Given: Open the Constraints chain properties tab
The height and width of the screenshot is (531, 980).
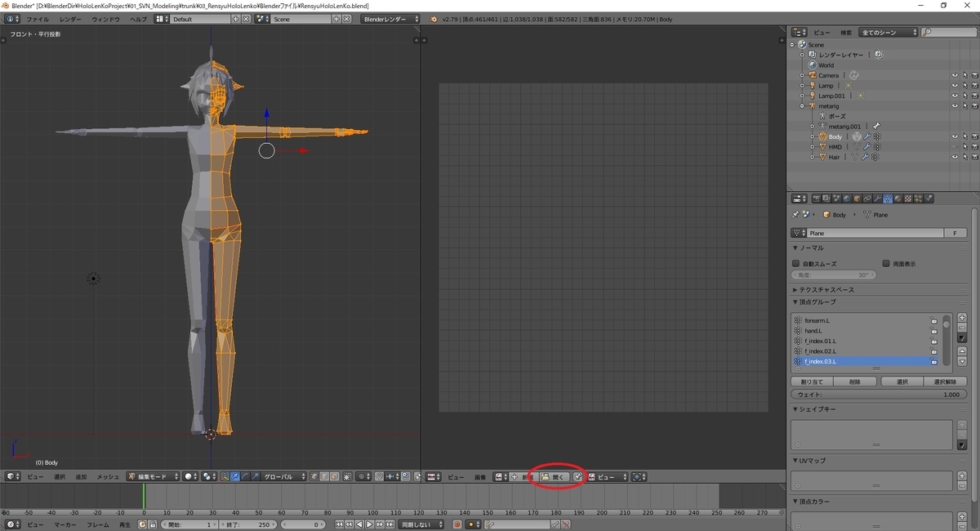Looking at the screenshot, I should pyautogui.click(x=866, y=199).
